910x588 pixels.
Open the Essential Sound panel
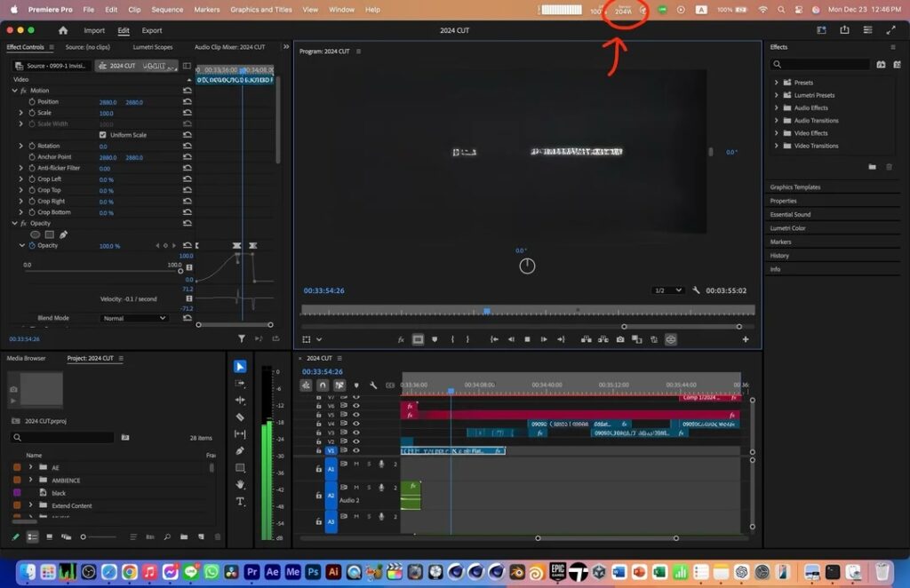790,214
